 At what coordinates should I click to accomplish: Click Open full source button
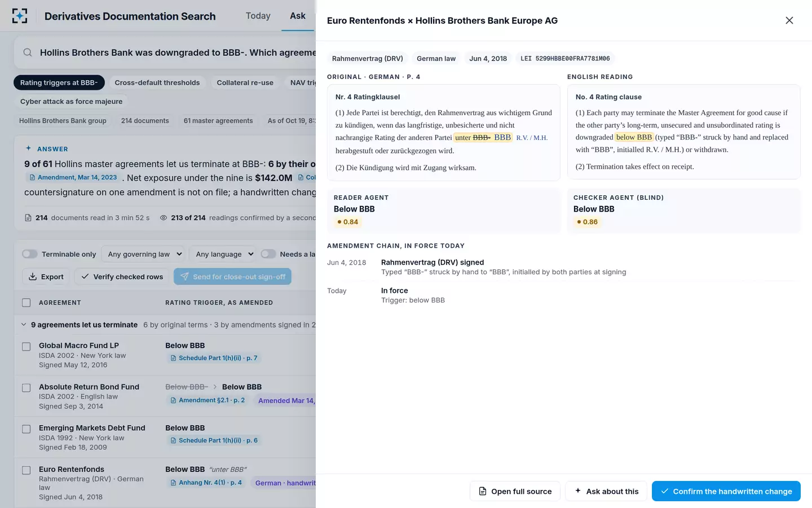click(x=515, y=491)
